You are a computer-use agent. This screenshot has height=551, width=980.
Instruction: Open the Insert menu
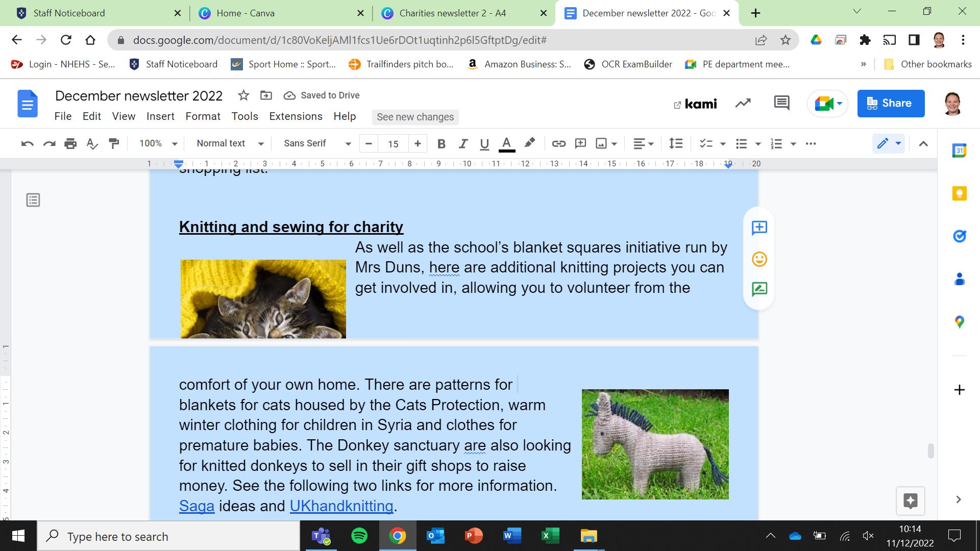tap(160, 116)
